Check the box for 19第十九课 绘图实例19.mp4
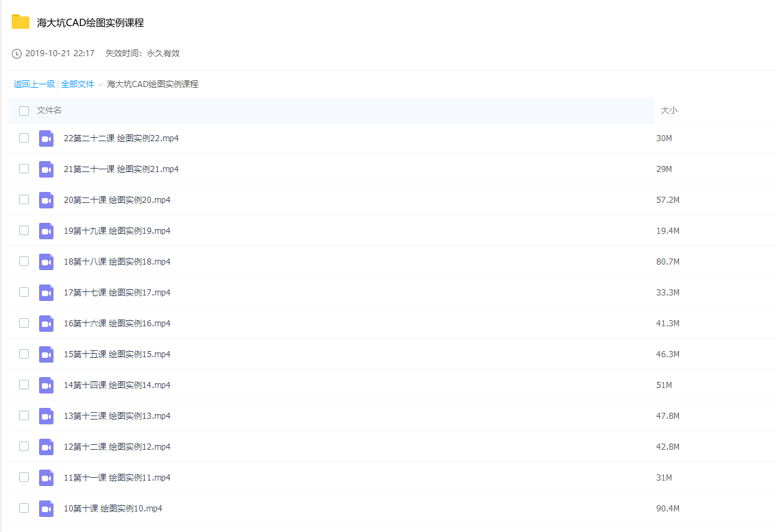The height and width of the screenshot is (532, 777). tap(24, 230)
